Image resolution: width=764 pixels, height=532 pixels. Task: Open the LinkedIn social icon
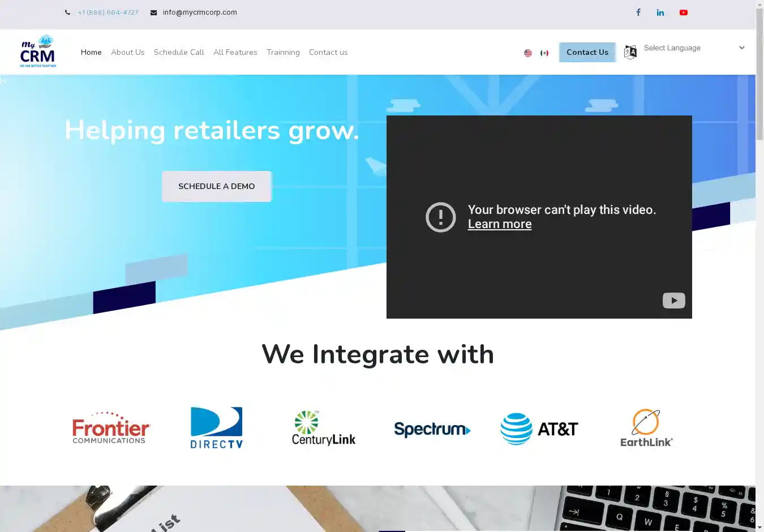click(660, 12)
